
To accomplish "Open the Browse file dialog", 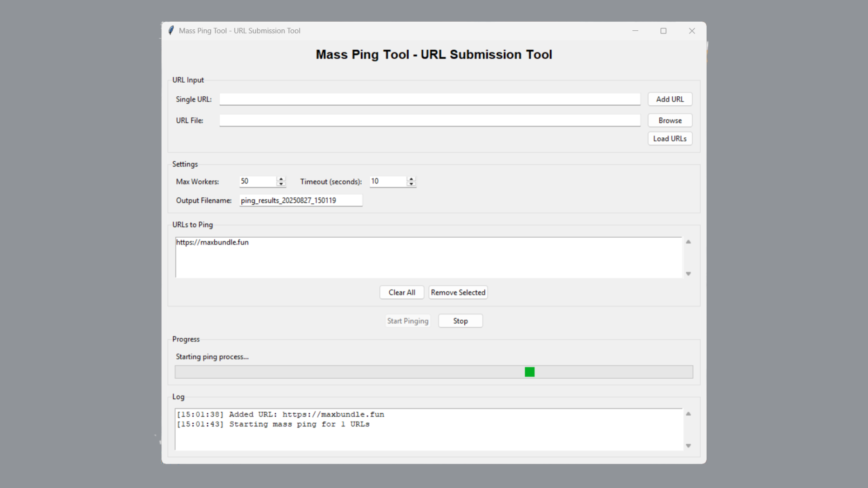I will point(670,121).
